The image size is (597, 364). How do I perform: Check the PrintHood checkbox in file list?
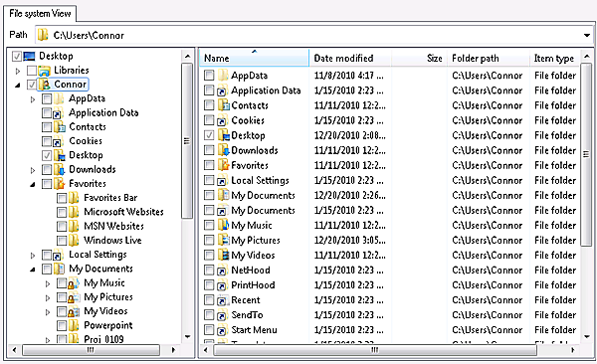[x=209, y=284]
